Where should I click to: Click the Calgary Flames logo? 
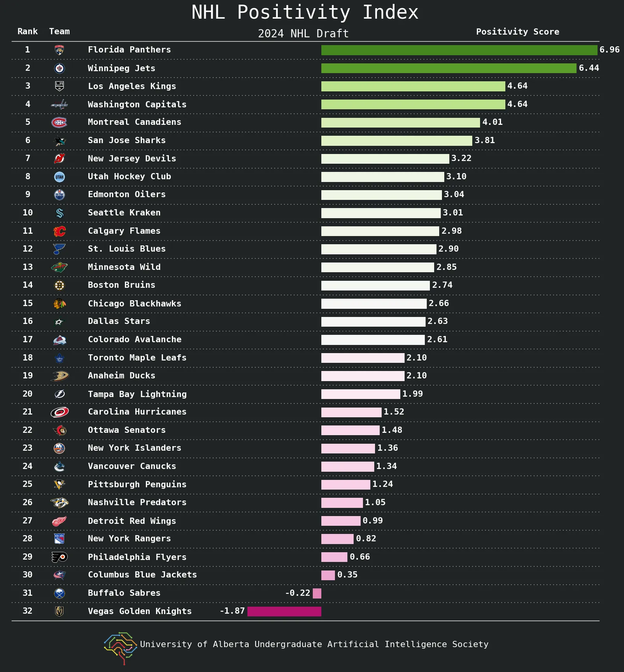coord(59,231)
